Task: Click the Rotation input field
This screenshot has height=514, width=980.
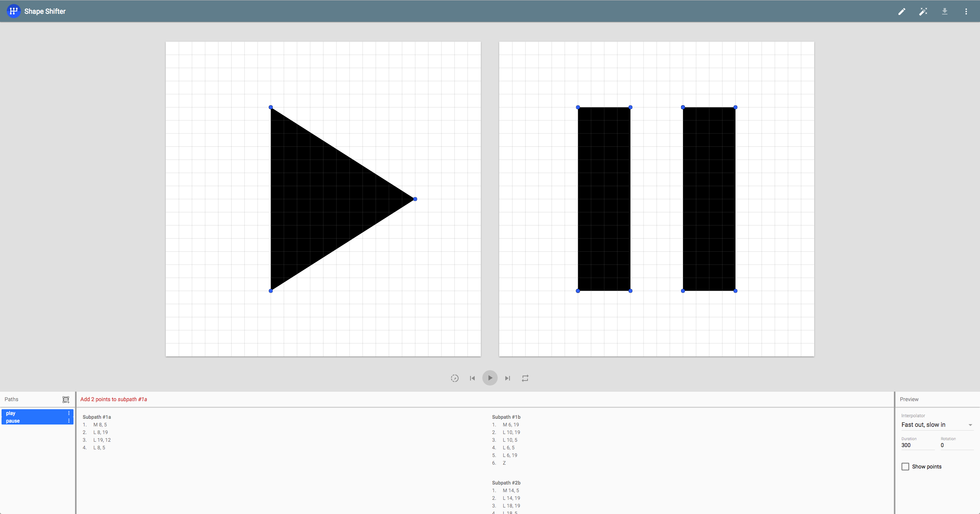Action: (x=956, y=445)
